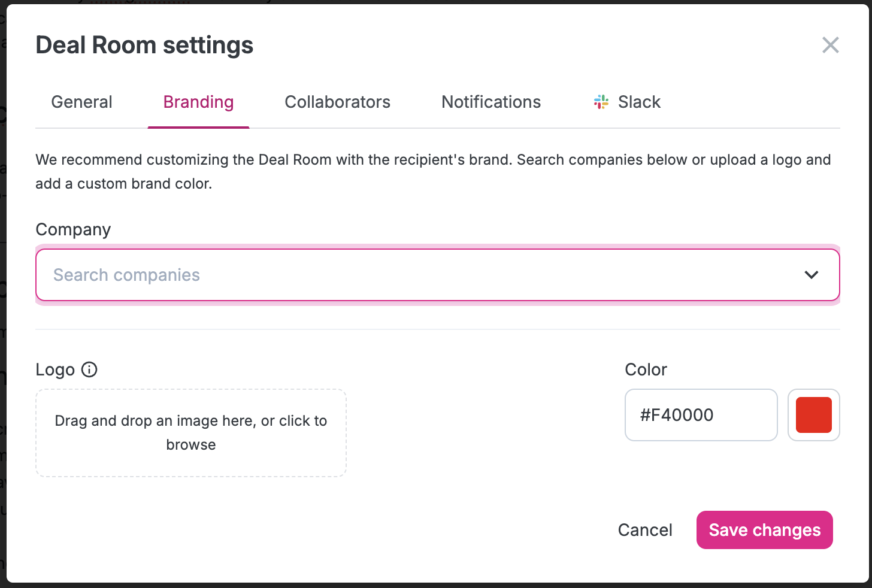Screen dimensions: 872x588
Task: Open the Collaborators tab
Action: pyautogui.click(x=338, y=102)
